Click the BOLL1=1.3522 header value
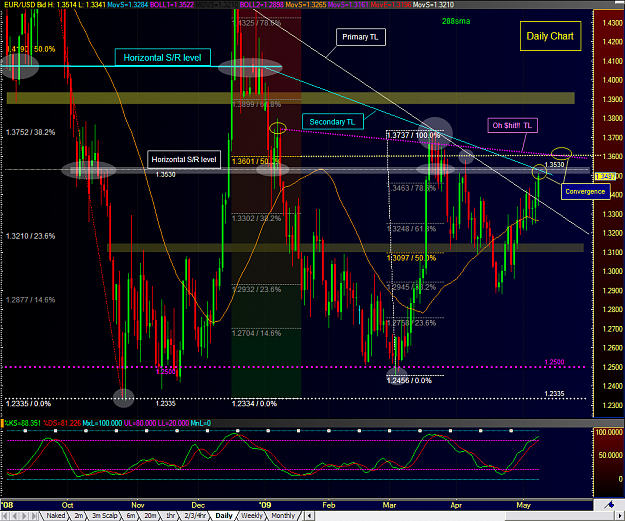Screen dimensions: 625x521 pos(172,5)
